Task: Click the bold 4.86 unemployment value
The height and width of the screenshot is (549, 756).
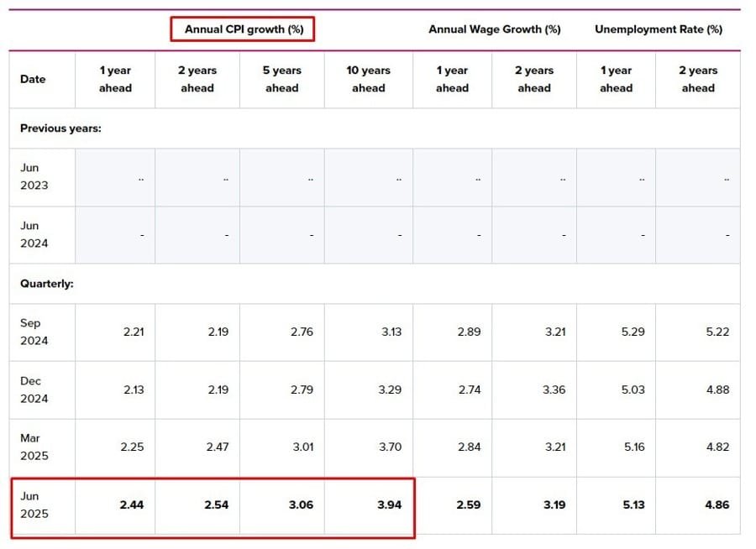Action: tap(716, 505)
